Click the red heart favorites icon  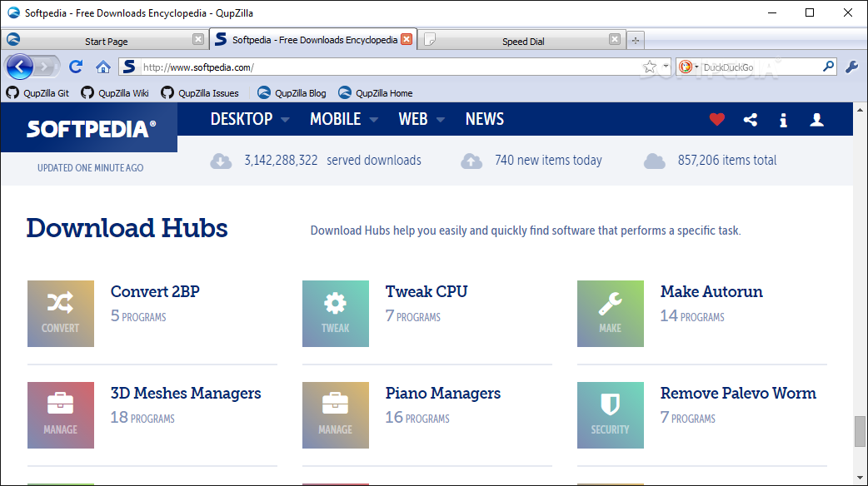coord(717,120)
